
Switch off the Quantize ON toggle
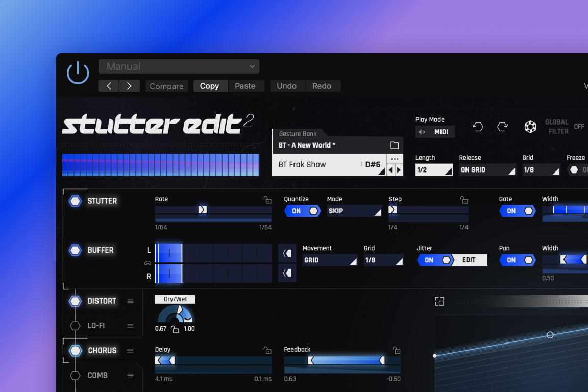302,211
